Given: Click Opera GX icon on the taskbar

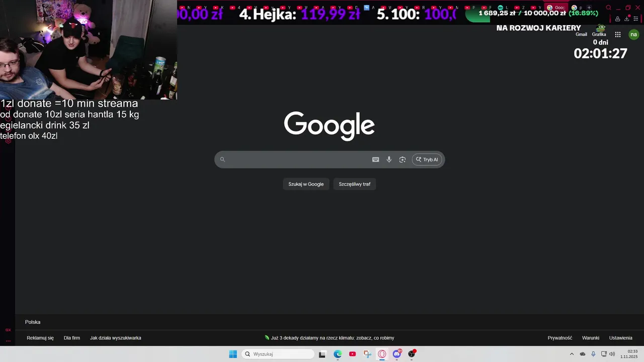Looking at the screenshot, I should point(382,354).
